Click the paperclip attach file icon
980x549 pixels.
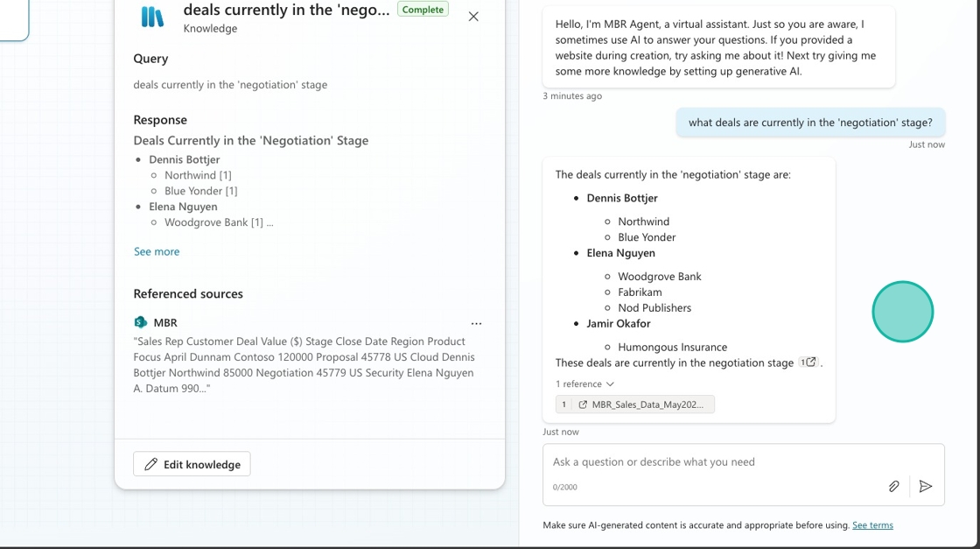tap(893, 486)
